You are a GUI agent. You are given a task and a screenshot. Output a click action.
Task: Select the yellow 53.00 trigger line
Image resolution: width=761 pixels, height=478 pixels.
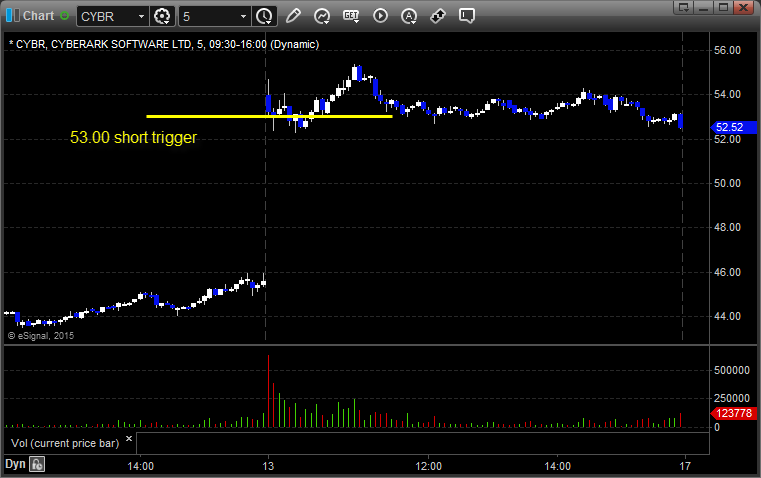click(x=269, y=116)
